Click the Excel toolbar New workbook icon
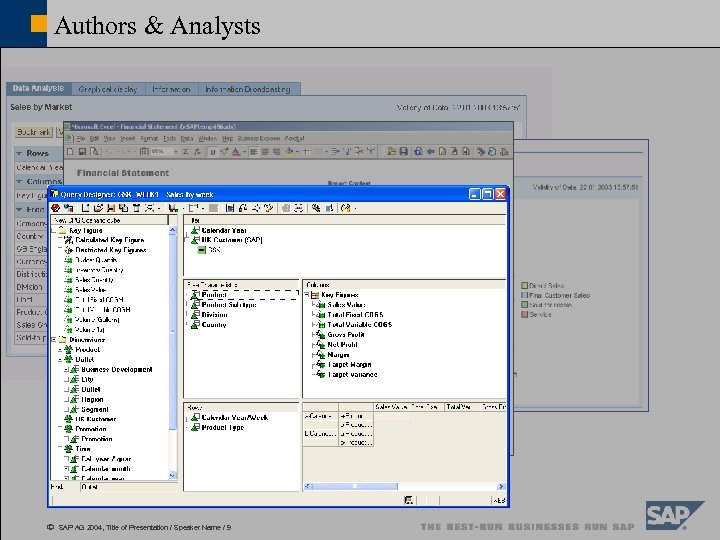The height and width of the screenshot is (540, 720). [x=70, y=152]
